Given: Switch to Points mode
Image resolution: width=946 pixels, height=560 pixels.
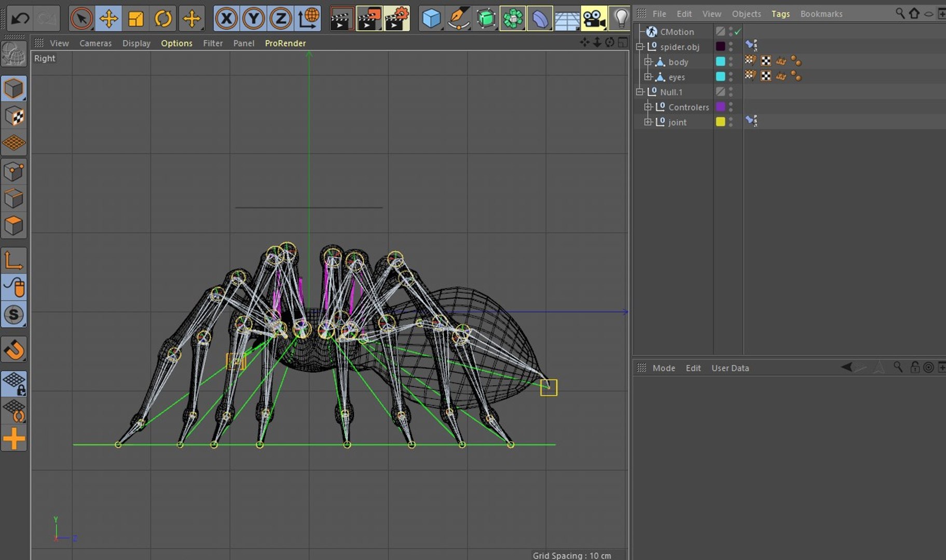Looking at the screenshot, I should click(14, 172).
